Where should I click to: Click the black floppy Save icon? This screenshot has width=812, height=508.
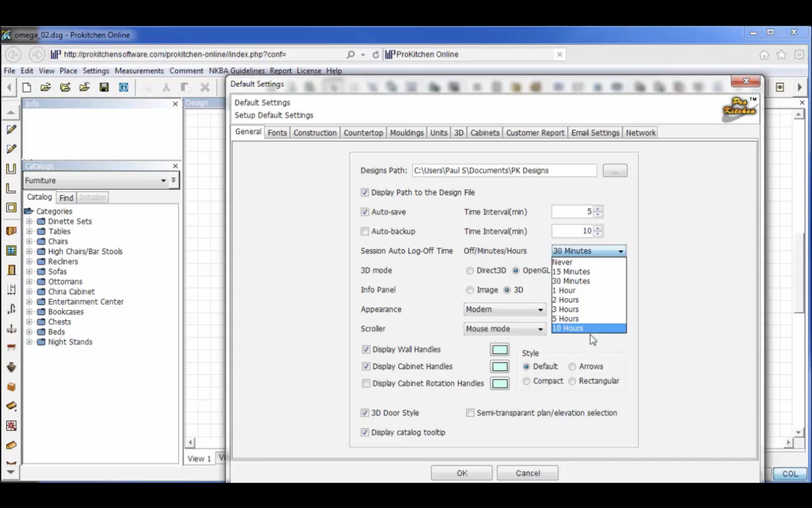coord(104,87)
